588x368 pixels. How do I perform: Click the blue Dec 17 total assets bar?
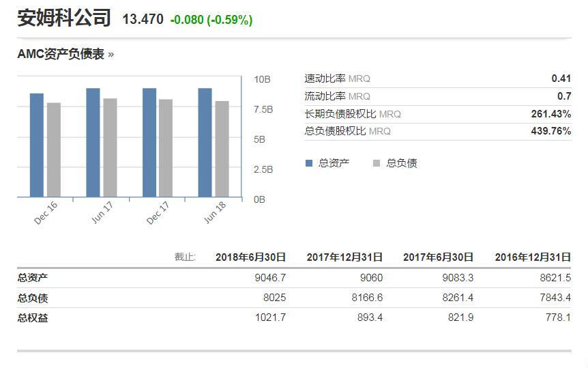pos(149,143)
